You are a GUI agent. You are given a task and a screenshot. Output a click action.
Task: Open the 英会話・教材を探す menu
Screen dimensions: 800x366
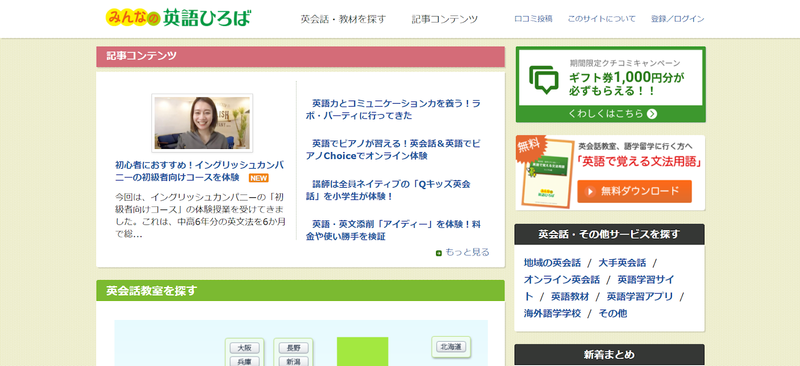click(343, 19)
